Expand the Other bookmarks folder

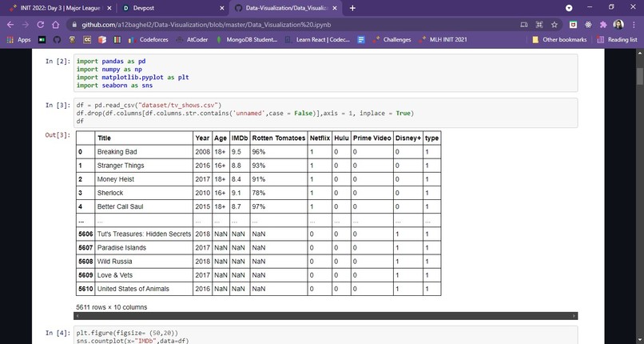point(559,40)
